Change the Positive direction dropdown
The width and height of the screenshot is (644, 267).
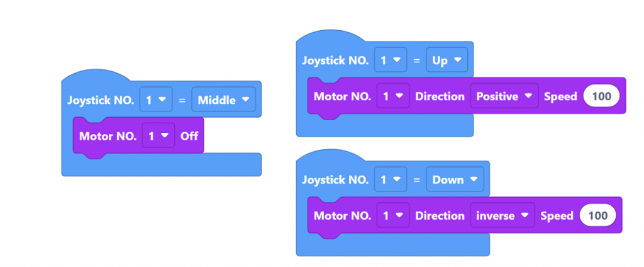click(x=504, y=96)
